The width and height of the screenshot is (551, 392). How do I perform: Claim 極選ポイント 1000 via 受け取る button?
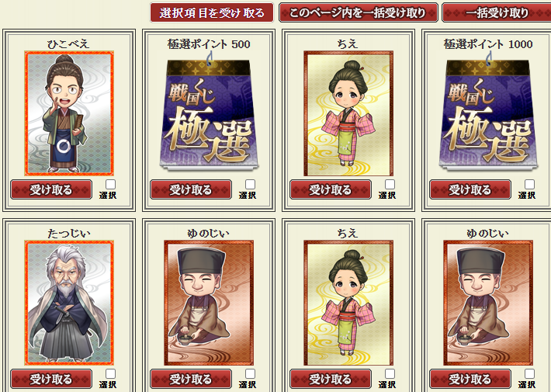470,190
